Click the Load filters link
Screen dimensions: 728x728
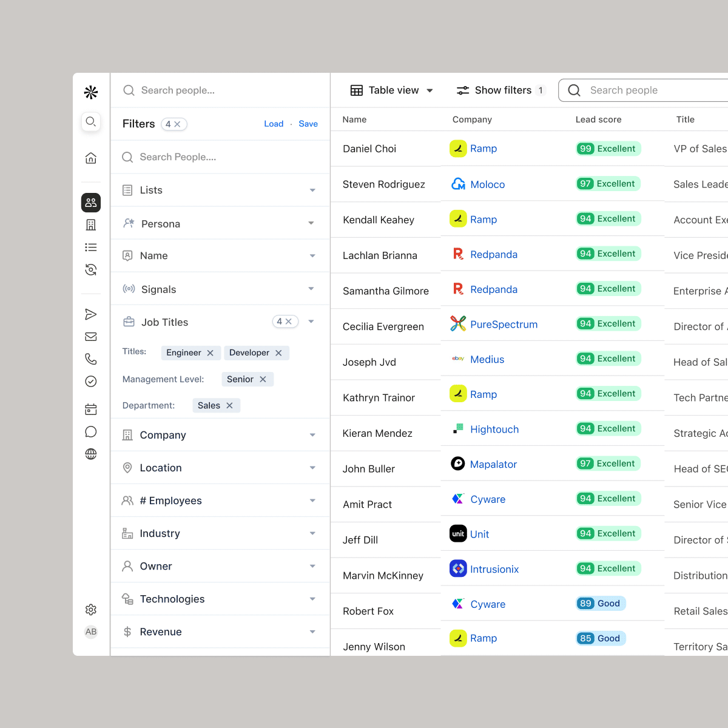[274, 124]
